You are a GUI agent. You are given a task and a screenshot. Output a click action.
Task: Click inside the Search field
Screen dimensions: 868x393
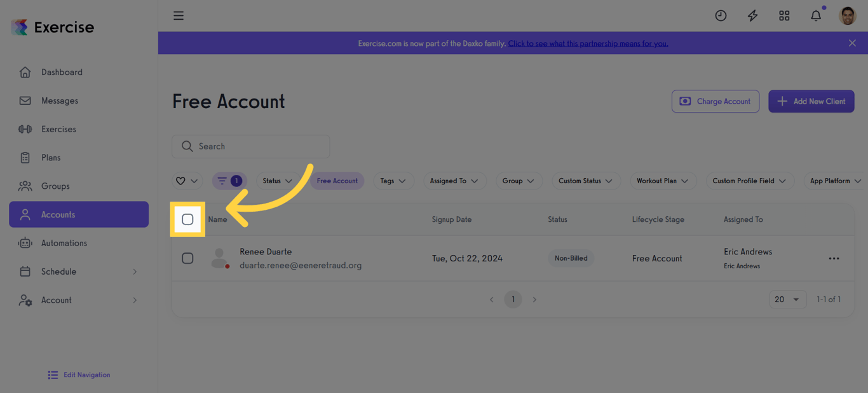point(250,146)
